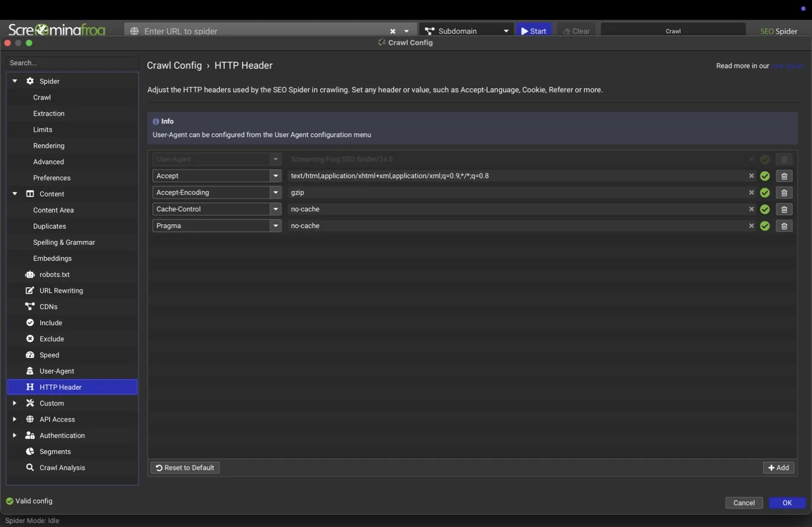Open the user guide link
This screenshot has height=527, width=812.
[787, 66]
